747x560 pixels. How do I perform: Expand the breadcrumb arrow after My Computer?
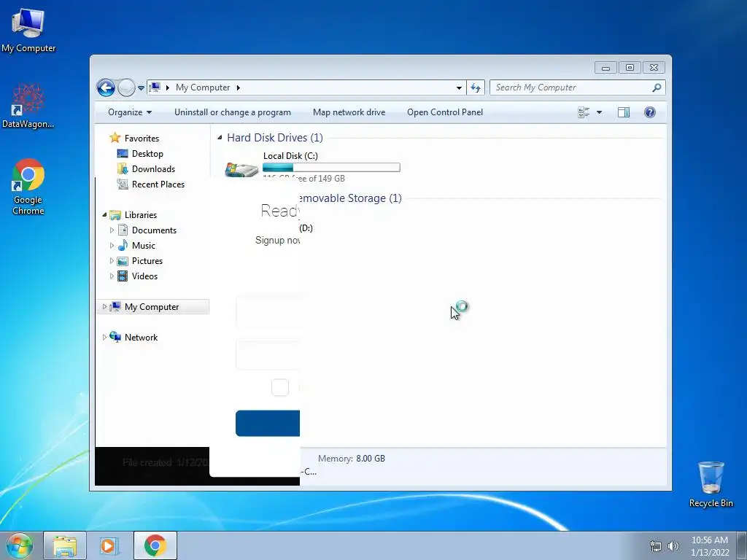(x=239, y=87)
